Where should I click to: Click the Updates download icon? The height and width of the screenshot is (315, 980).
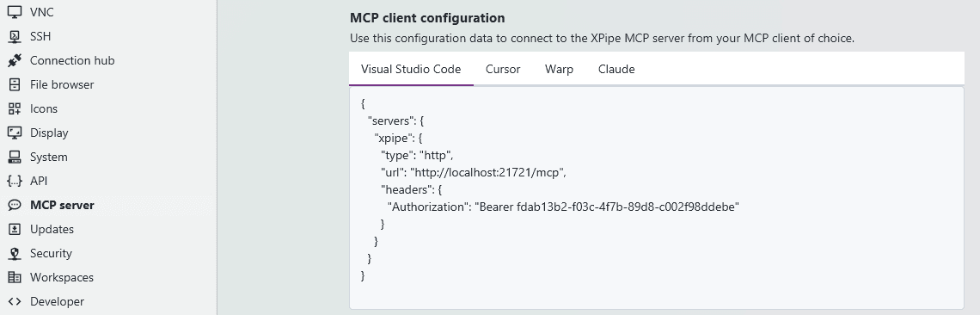pos(15,229)
